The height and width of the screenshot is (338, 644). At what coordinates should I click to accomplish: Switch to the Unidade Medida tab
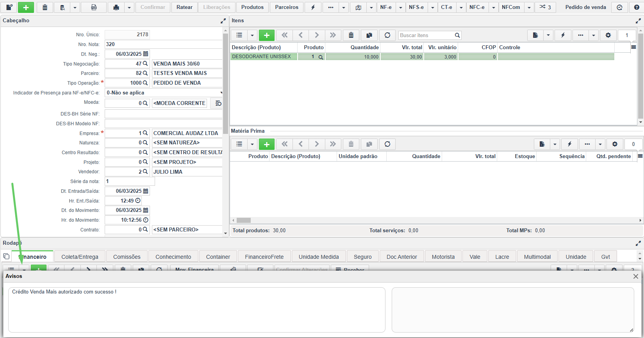pos(319,257)
